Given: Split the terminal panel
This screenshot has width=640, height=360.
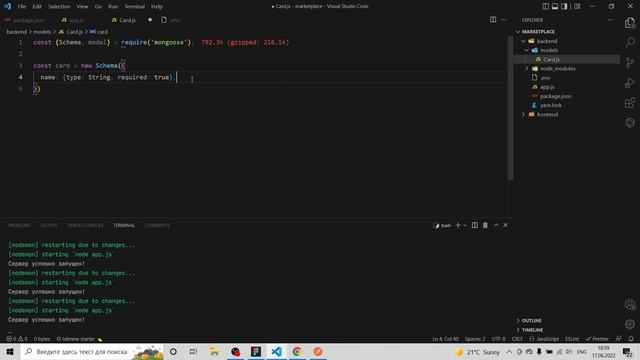Looking at the screenshot, I should tap(475, 225).
